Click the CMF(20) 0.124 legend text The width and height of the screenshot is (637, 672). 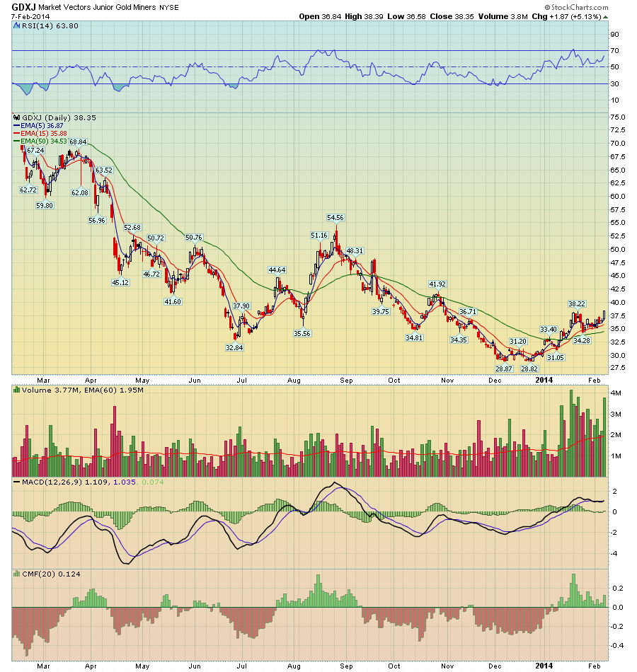51,574
